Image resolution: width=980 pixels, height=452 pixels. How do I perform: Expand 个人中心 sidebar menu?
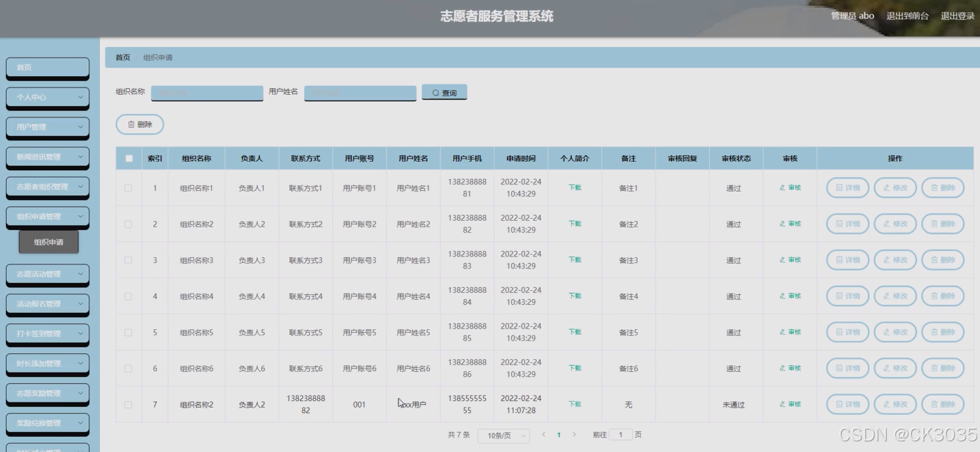[x=48, y=97]
